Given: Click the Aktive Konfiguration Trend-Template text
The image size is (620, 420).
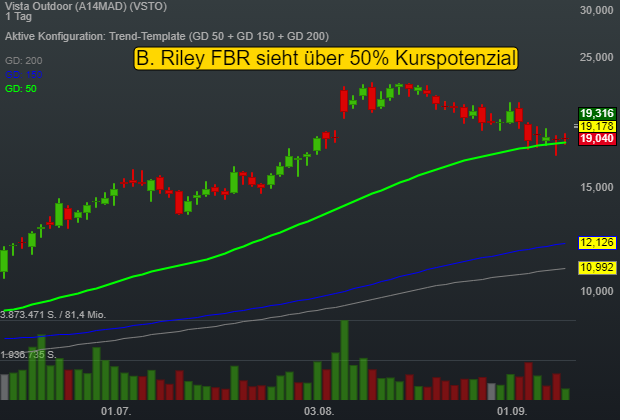Looking at the screenshot, I should tap(167, 36).
